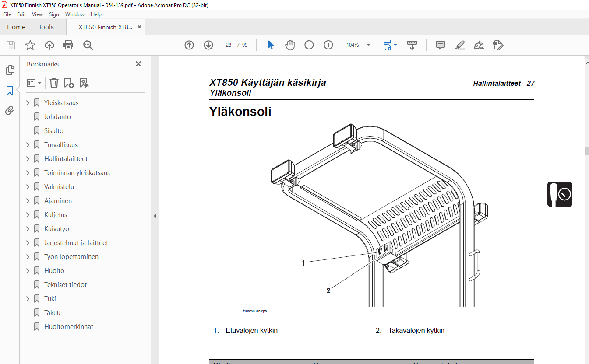Click the page number input field
This screenshot has height=364, width=589.
point(229,45)
